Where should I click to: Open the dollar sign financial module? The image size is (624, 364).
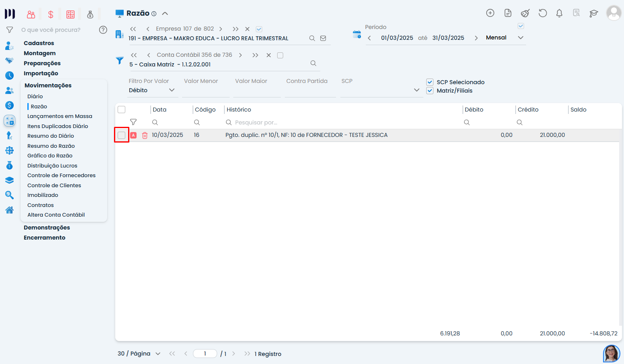pos(51,14)
